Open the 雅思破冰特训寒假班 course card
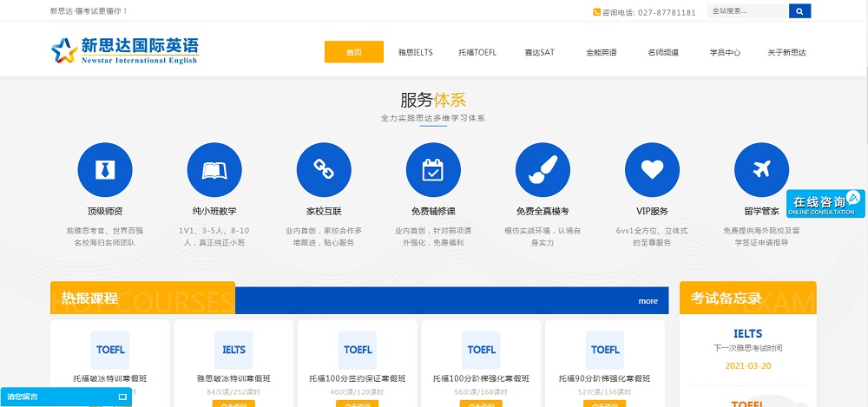Image resolution: width=868 pixels, height=407 pixels. pyautogui.click(x=233, y=363)
